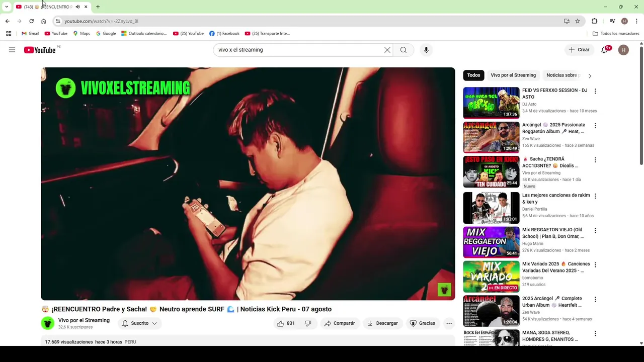
Task: Go back in the browser
Action: [x=7, y=21]
